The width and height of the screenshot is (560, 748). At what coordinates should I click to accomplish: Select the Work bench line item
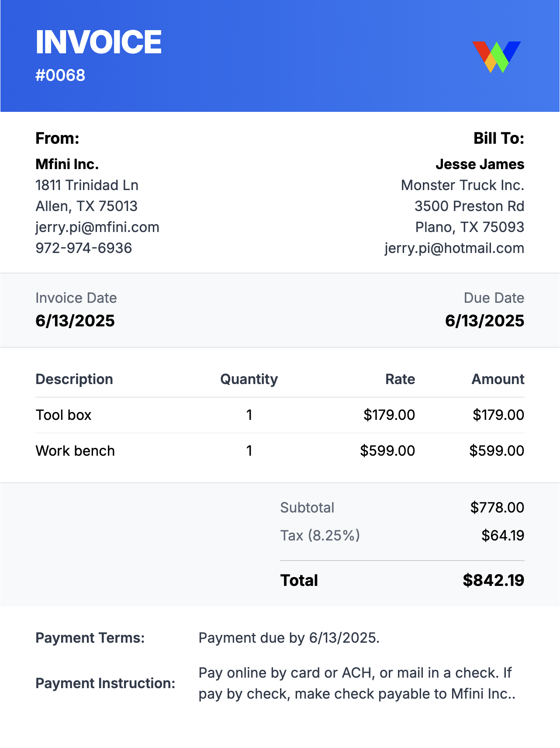click(x=75, y=451)
